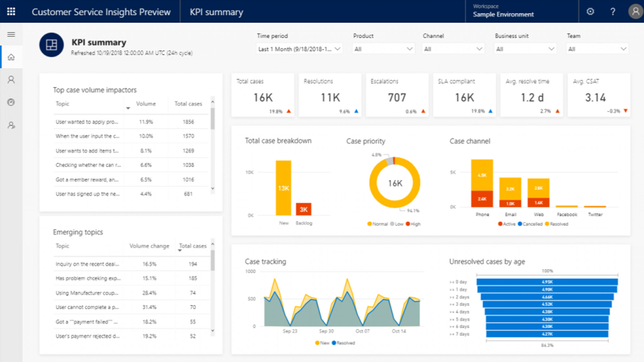Toggle the Resolved legend in Case tracking
This screenshot has width=644, height=362.
343,343
